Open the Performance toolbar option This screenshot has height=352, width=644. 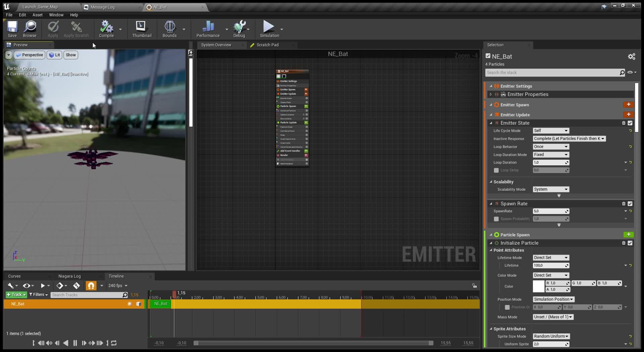click(208, 29)
